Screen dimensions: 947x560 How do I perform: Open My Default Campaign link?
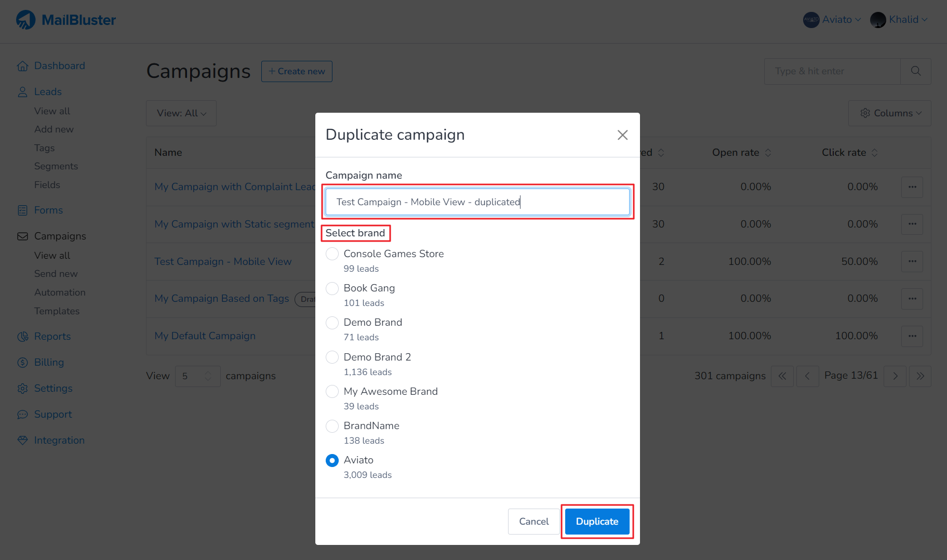click(205, 336)
